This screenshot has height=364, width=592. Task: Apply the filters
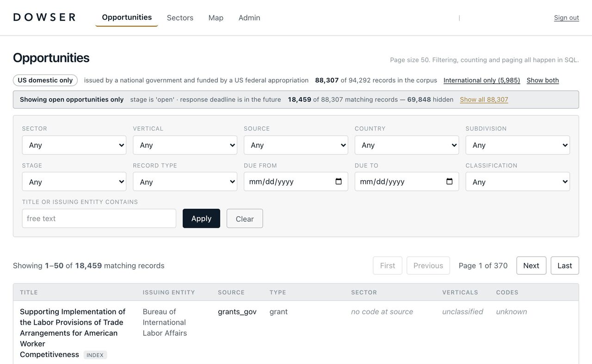point(201,218)
